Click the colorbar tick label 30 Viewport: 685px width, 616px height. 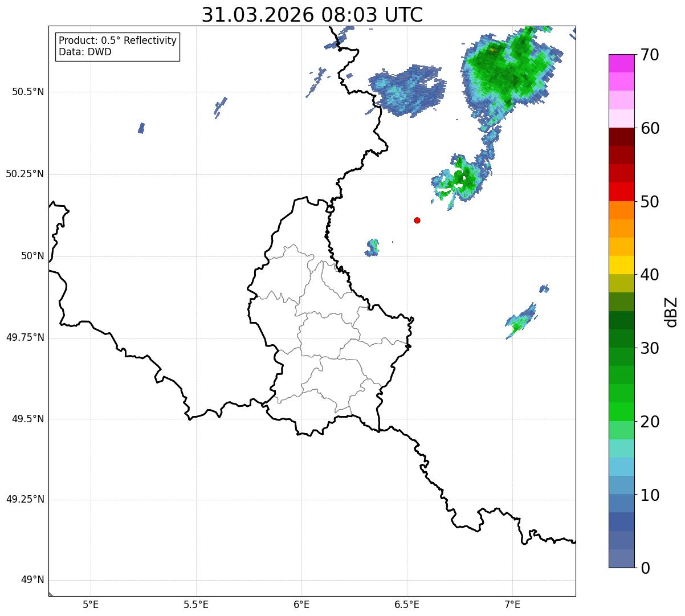point(650,348)
